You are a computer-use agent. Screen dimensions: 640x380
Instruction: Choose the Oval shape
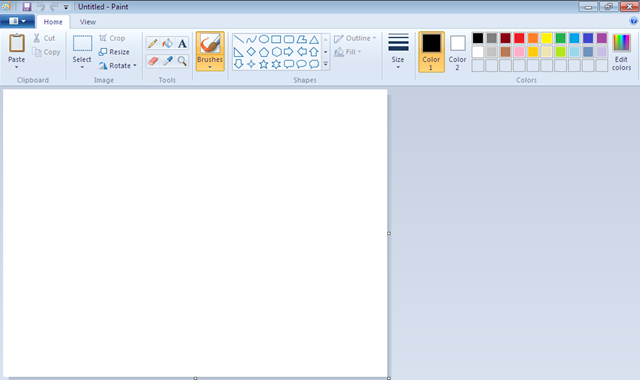(x=264, y=39)
